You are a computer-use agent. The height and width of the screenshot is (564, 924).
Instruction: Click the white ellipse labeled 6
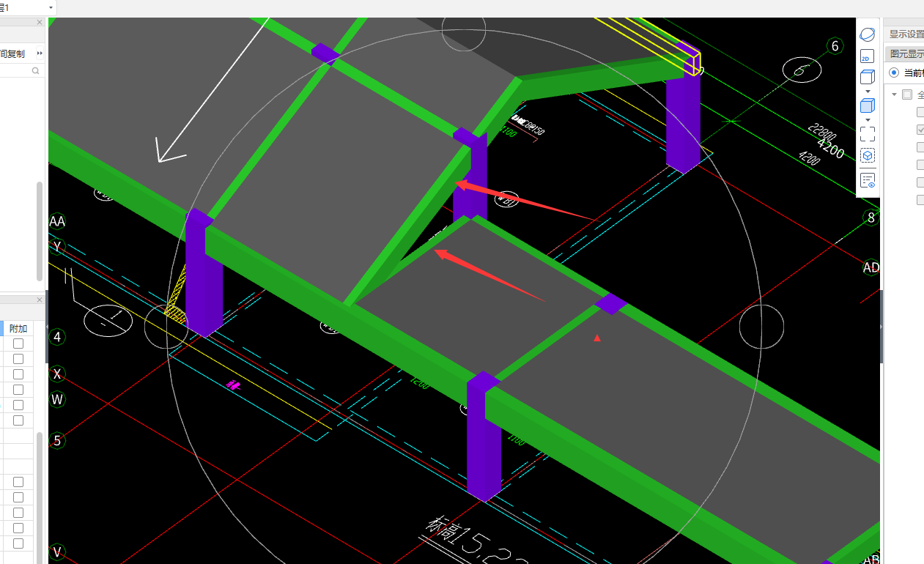[802, 70]
